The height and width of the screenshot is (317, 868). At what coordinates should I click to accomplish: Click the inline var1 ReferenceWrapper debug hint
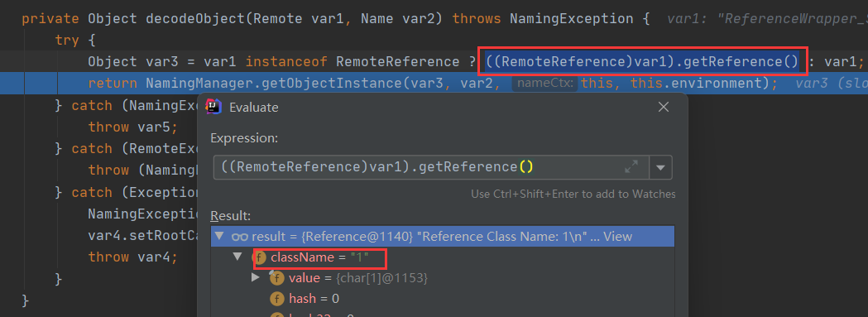767,19
